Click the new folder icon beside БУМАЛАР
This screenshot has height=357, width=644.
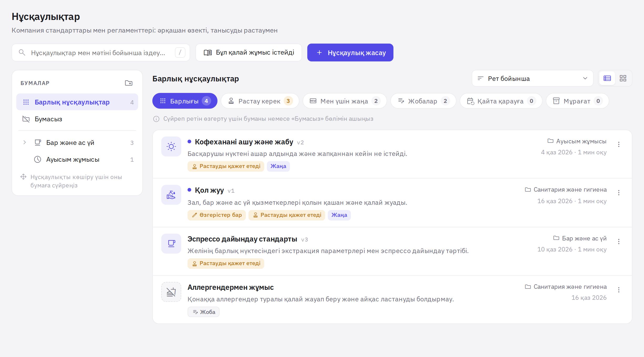129,83
